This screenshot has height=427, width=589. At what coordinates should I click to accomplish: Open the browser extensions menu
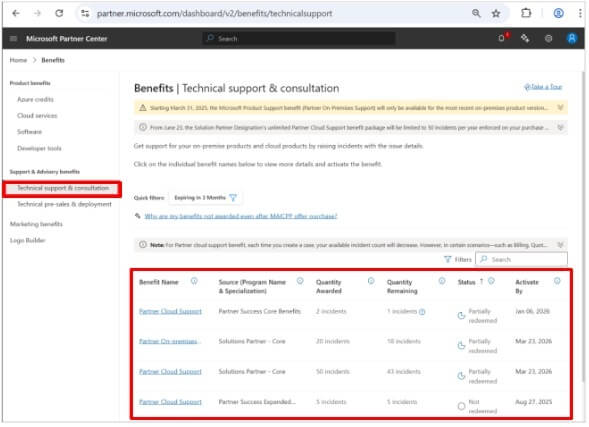(526, 14)
